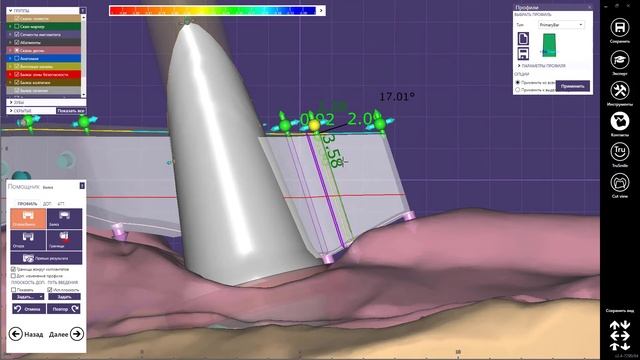Click the view direction arrows icon

click(x=620, y=335)
